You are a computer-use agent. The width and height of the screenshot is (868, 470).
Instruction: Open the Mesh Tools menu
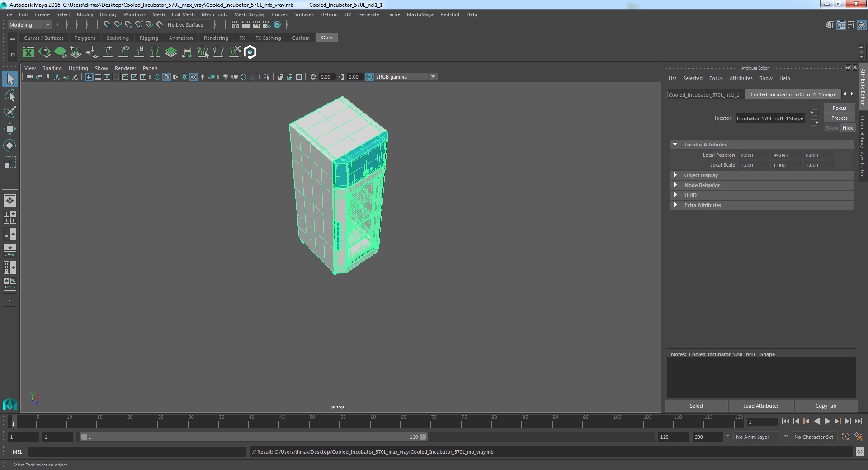click(214, 14)
